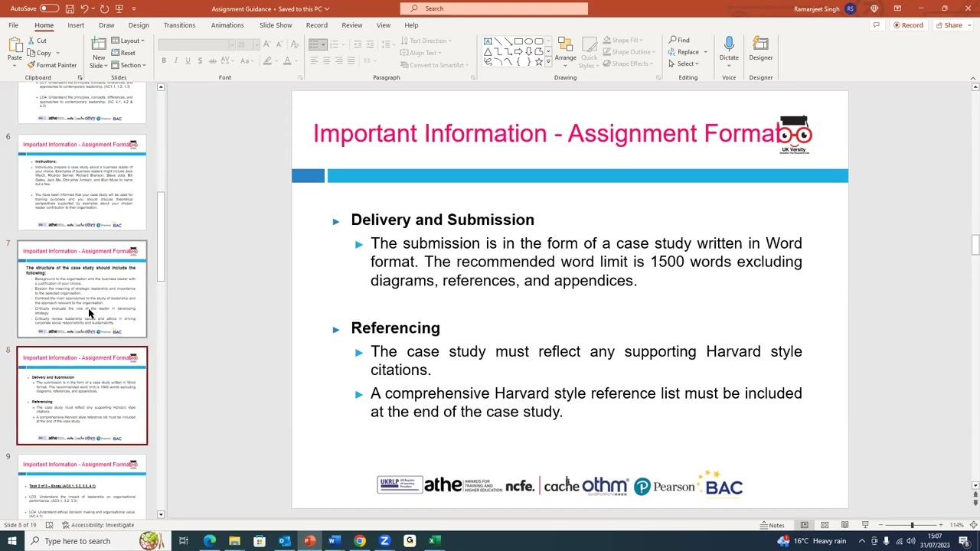The width and height of the screenshot is (980, 551).
Task: Open the Comments pane icon
Action: pyautogui.click(x=876, y=25)
